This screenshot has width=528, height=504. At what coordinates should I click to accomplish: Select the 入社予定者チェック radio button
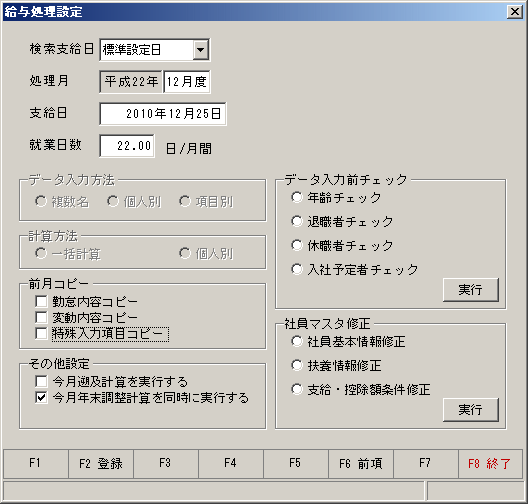(x=297, y=269)
